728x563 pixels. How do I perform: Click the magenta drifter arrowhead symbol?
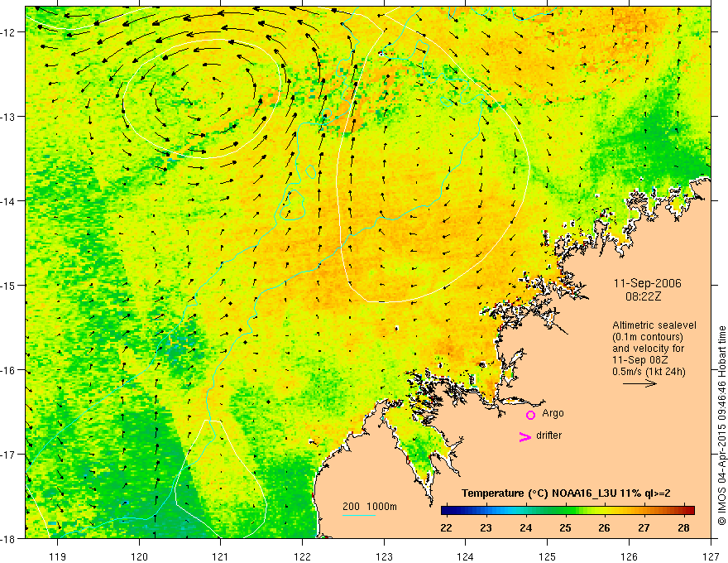[x=525, y=436]
